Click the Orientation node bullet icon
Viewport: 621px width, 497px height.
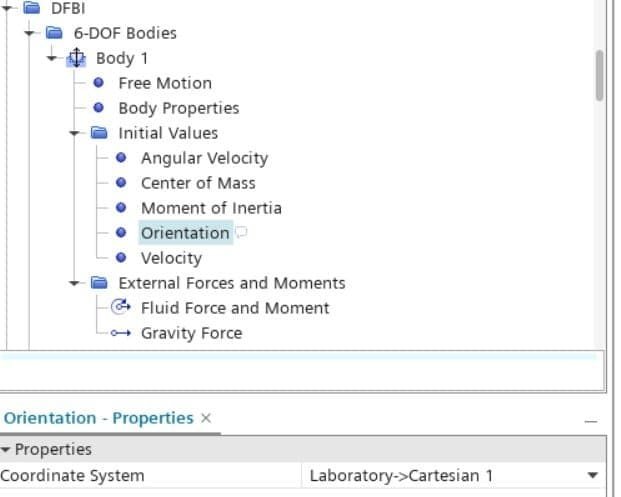121,233
